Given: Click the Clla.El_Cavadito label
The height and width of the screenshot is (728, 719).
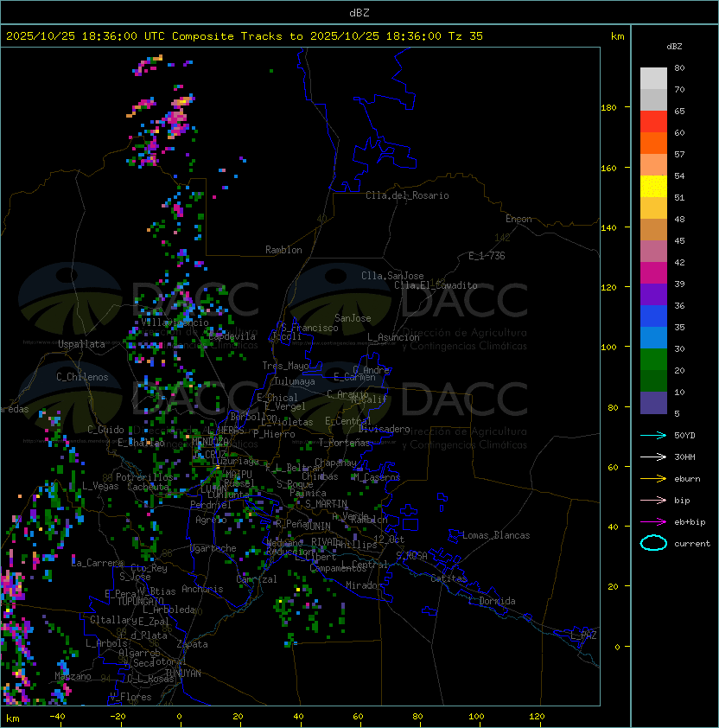Looking at the screenshot, I should point(436,285).
